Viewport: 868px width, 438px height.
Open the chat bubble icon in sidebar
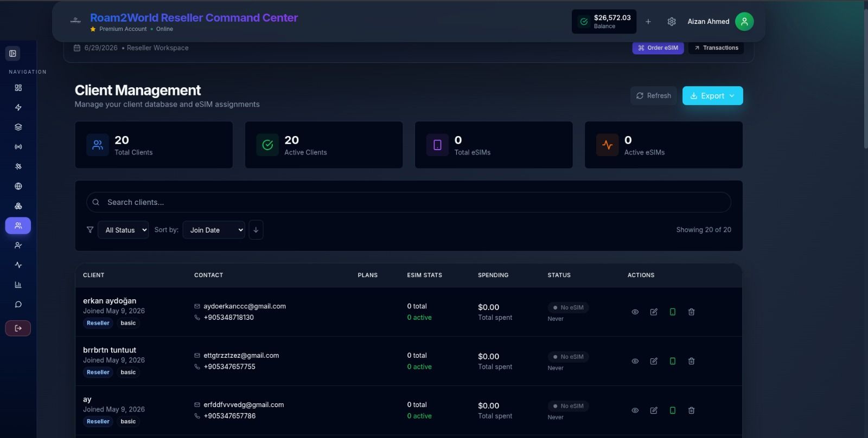click(x=18, y=305)
